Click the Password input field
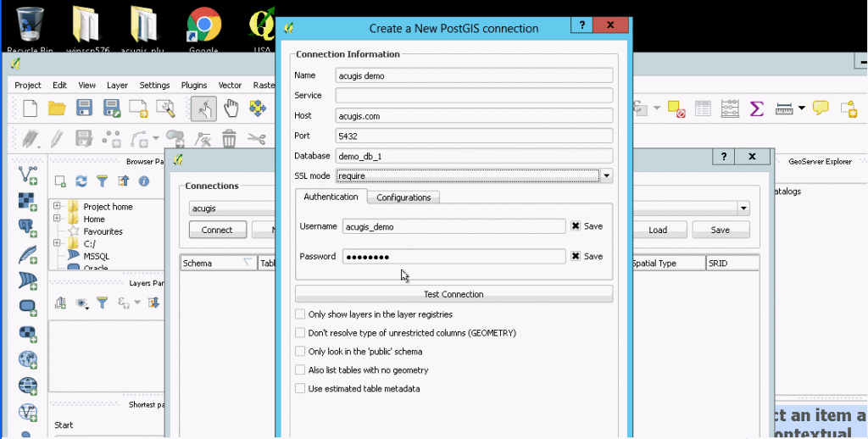The height and width of the screenshot is (439, 868). coord(454,256)
